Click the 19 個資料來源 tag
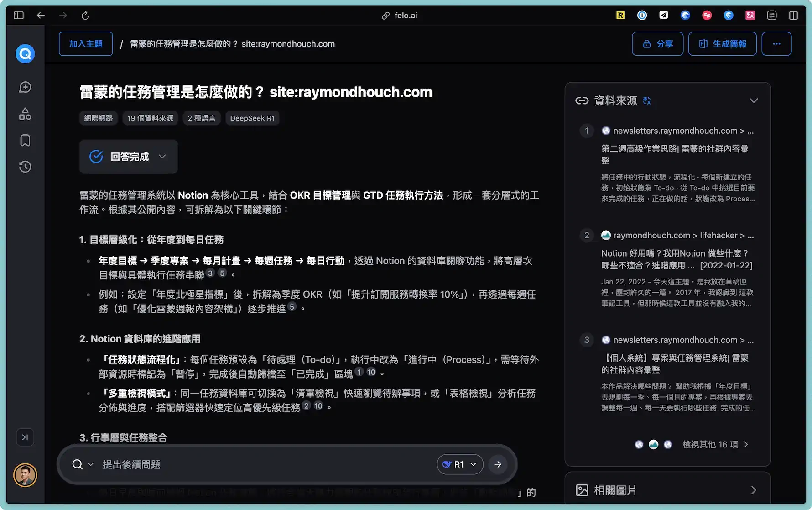 tap(150, 118)
